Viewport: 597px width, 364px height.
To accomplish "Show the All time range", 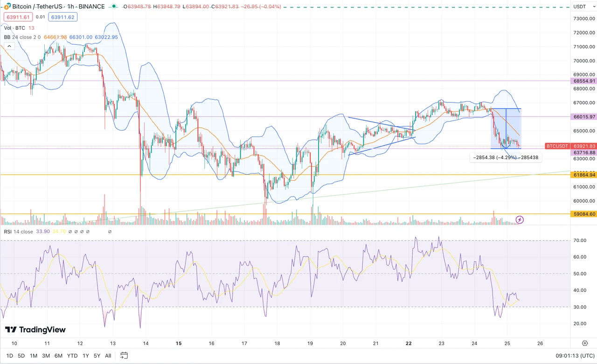I will [x=108, y=356].
